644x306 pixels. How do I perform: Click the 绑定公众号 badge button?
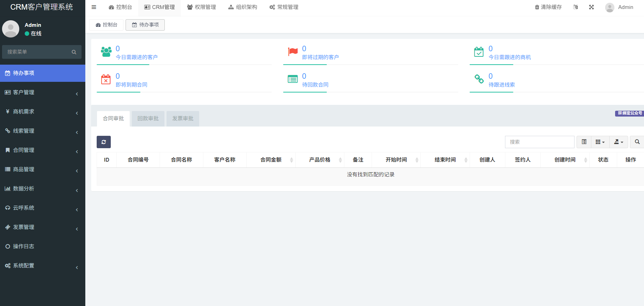tap(630, 113)
